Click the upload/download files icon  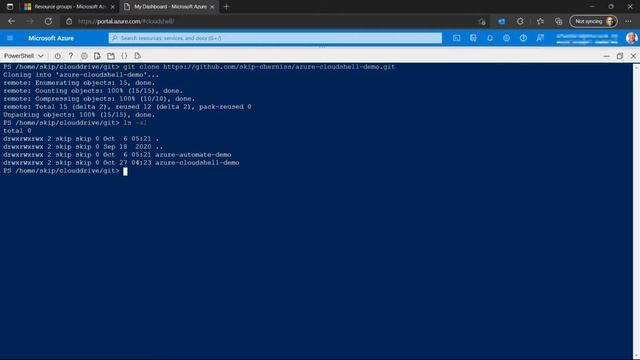97,56
